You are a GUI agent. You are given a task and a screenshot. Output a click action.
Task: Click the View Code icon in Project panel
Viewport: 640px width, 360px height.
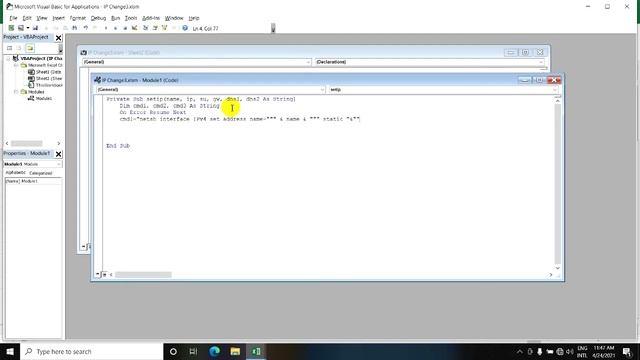coord(9,48)
